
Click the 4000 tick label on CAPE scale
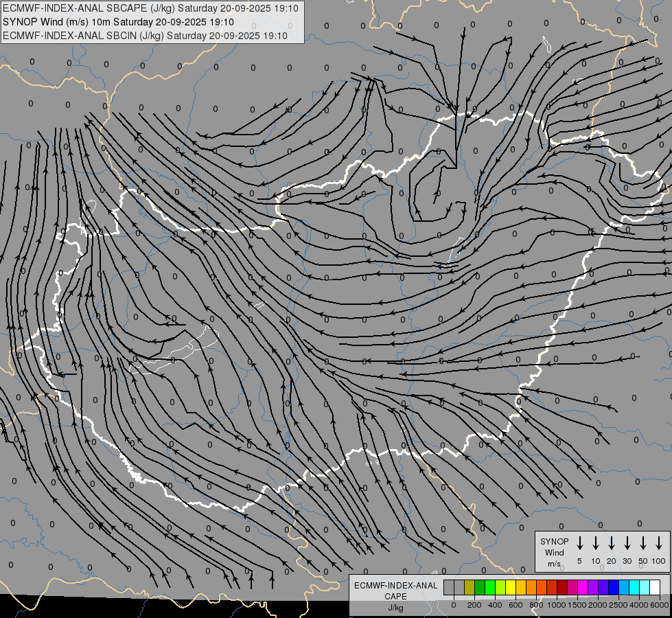[x=639, y=605]
